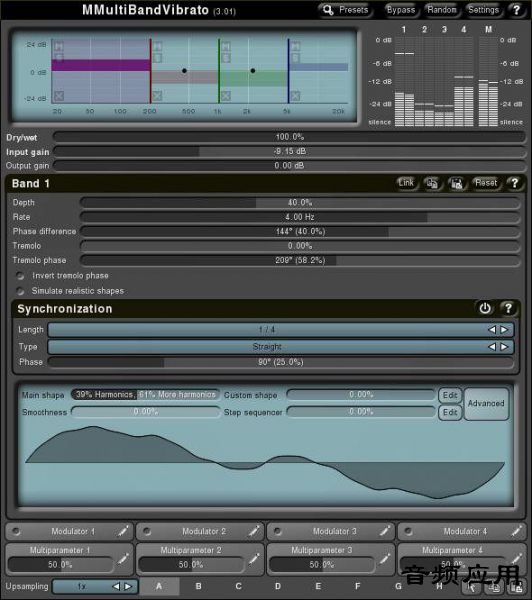Mute band 3 with M icon
532x600 pixels.
(x=226, y=46)
